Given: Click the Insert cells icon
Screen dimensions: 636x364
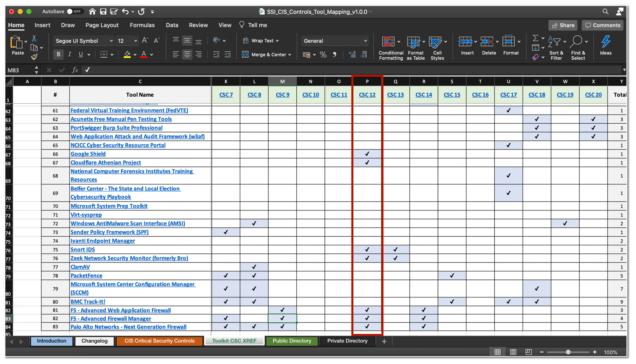Looking at the screenshot, I should tap(465, 41).
